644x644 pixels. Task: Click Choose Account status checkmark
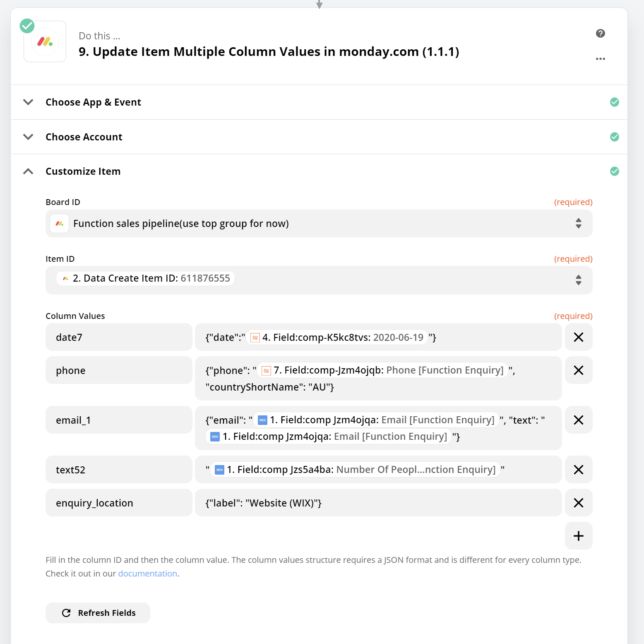click(x=614, y=137)
